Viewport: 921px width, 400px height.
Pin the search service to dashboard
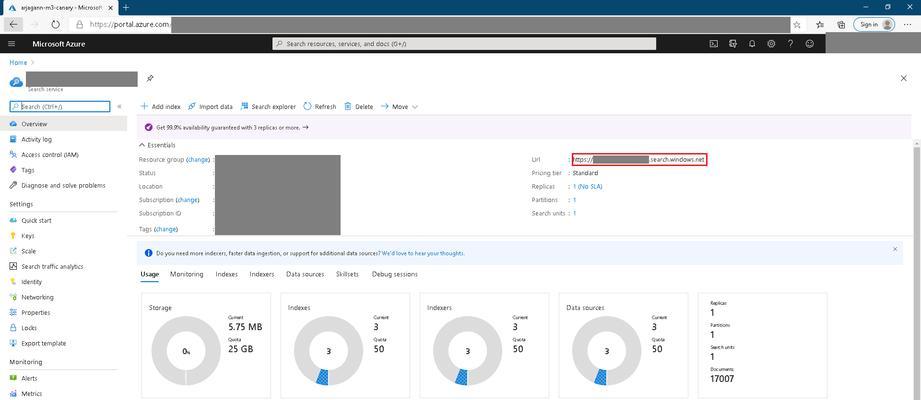tap(150, 78)
